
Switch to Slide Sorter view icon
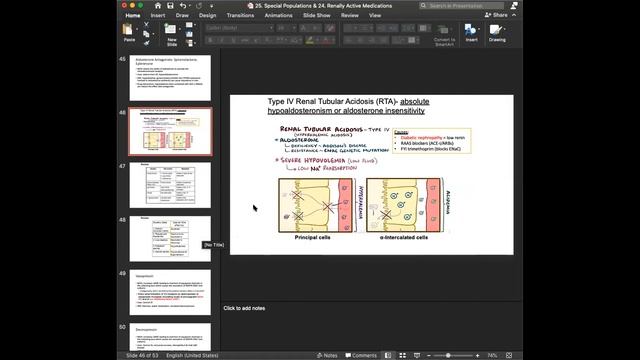click(x=402, y=356)
